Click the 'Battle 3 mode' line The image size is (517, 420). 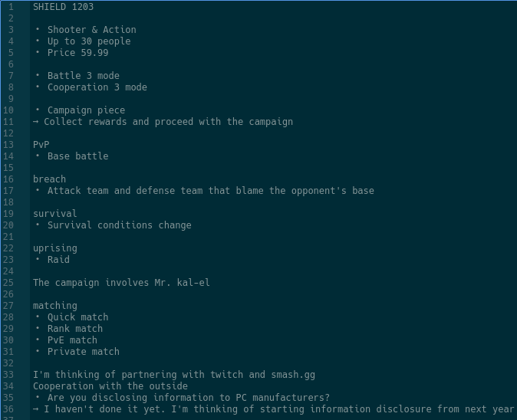tap(84, 76)
